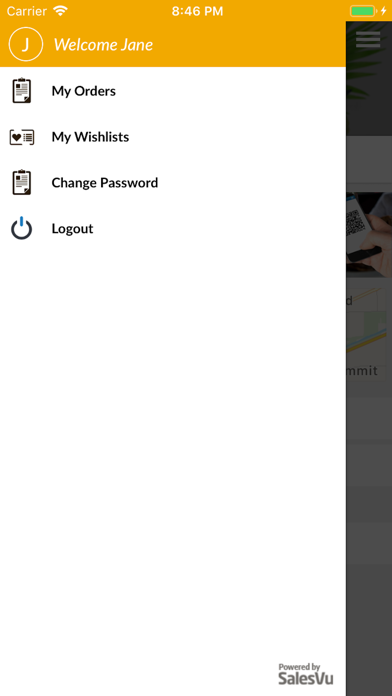The image size is (392, 696).
Task: Open the My Orders menu item
Action: (173, 91)
